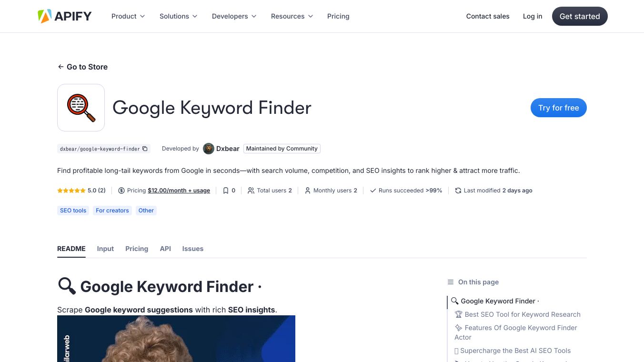Click the pricing dollar coin icon
This screenshot has height=362, width=644.
coord(121,191)
